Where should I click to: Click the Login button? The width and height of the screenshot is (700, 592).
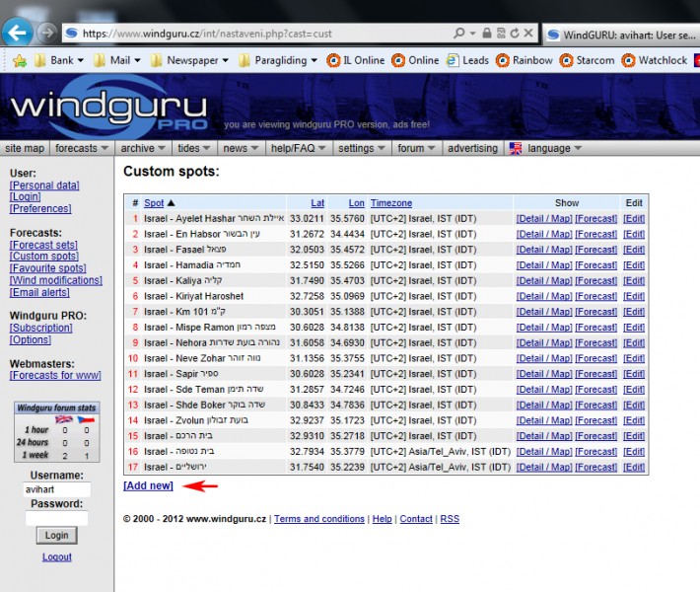(x=57, y=535)
